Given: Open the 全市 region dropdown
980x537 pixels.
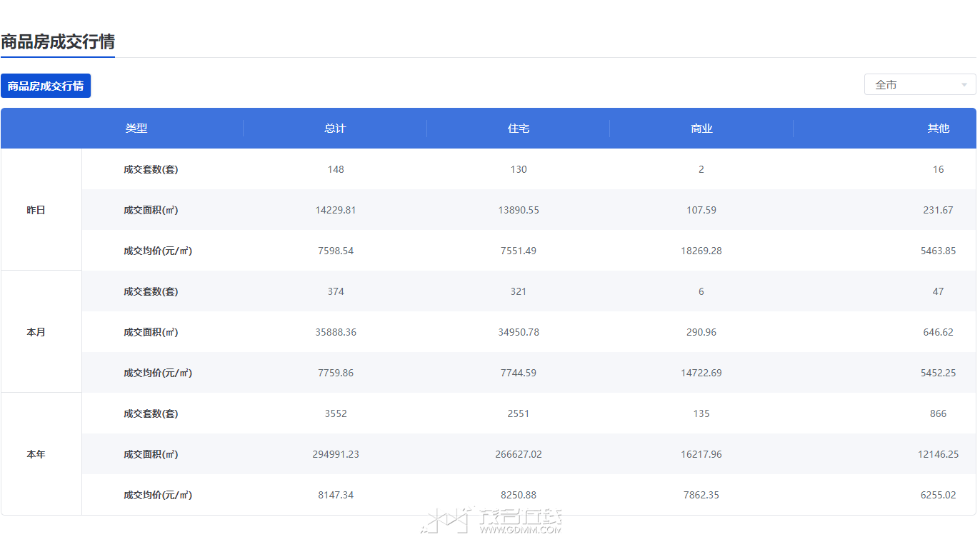Looking at the screenshot, I should (x=919, y=84).
